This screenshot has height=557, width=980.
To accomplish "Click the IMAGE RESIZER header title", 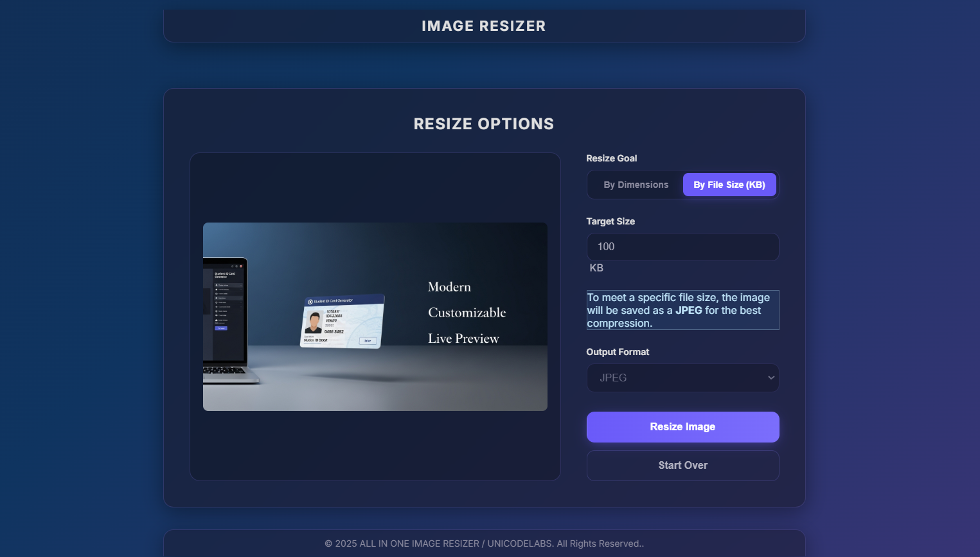I will [483, 26].
